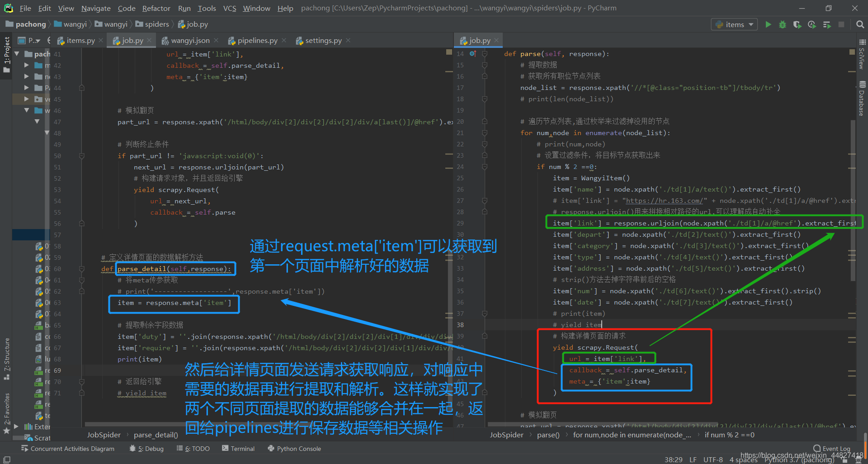Toggle the Project tool window strip button

click(6, 55)
